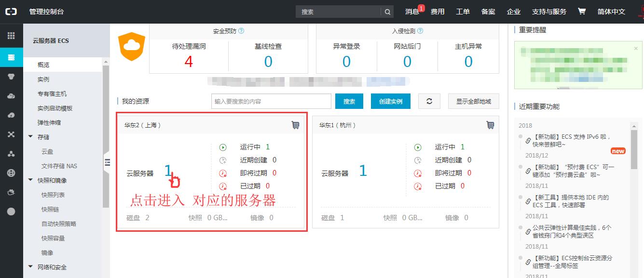
Task: Click the crossed-nodes icon in left rail
Action: [x=11, y=134]
